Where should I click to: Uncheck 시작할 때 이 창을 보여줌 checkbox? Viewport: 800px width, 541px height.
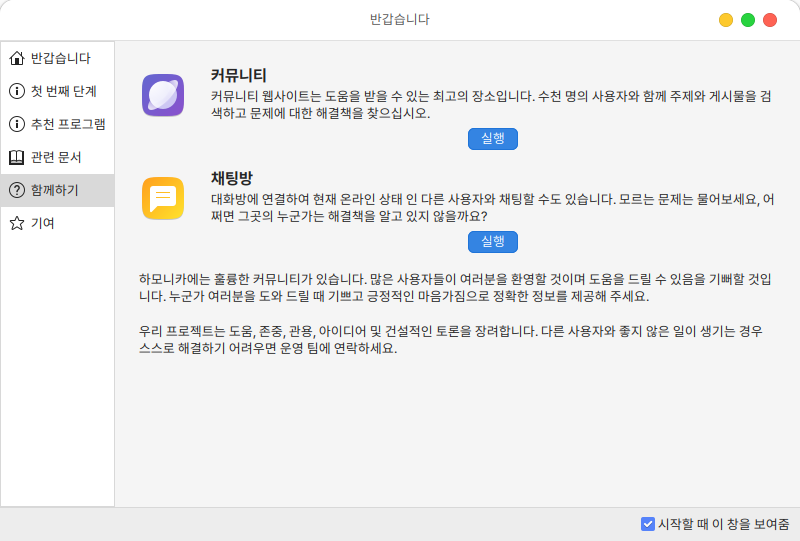(x=648, y=524)
